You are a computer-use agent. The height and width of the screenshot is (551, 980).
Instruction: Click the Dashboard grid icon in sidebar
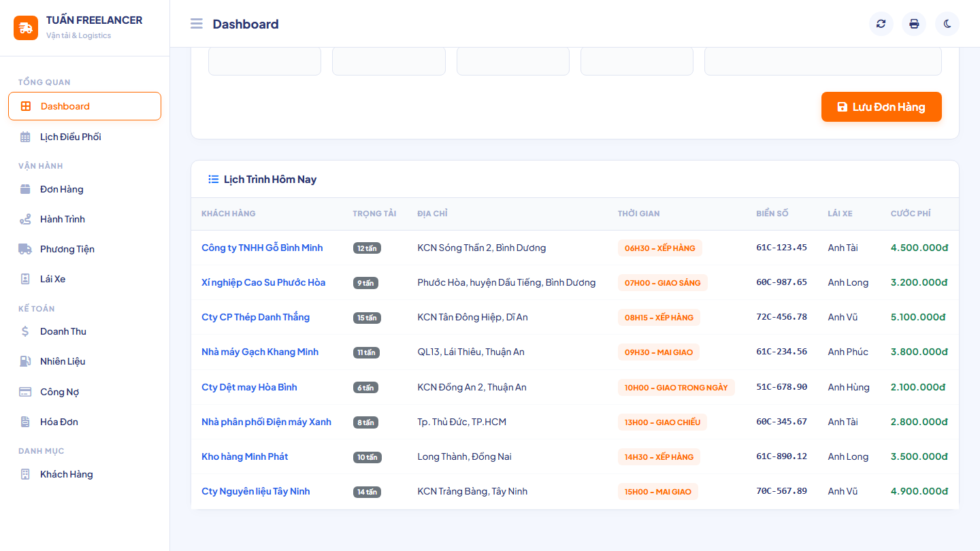pyautogui.click(x=26, y=106)
